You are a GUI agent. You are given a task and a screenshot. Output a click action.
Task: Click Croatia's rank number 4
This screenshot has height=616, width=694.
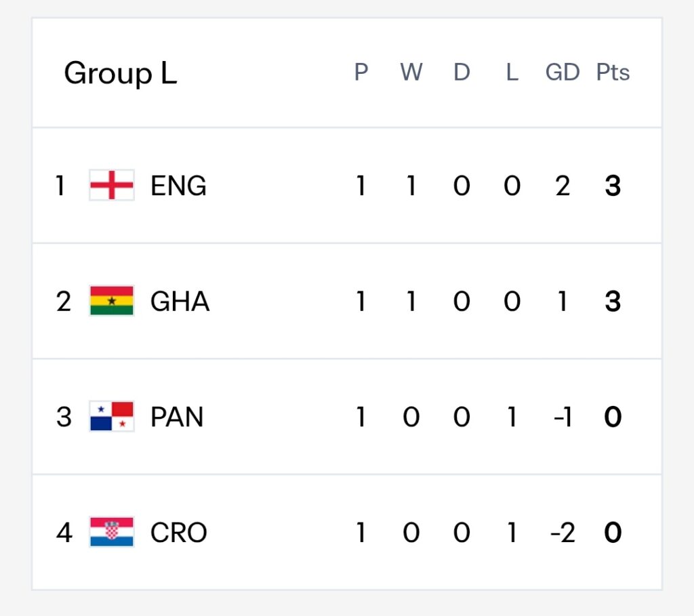pos(64,533)
